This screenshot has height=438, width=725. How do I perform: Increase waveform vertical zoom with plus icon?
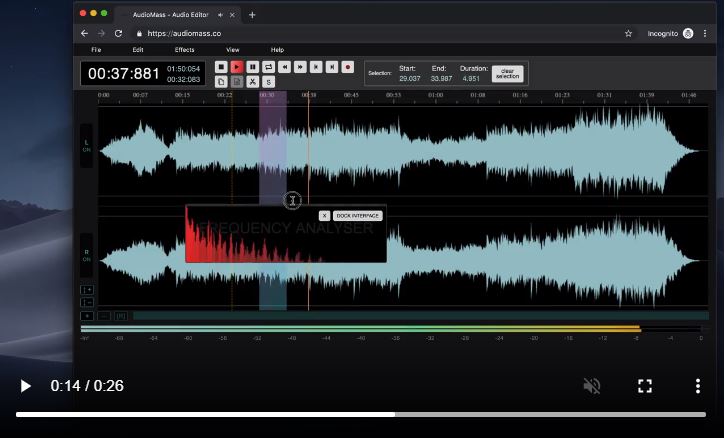click(87, 290)
